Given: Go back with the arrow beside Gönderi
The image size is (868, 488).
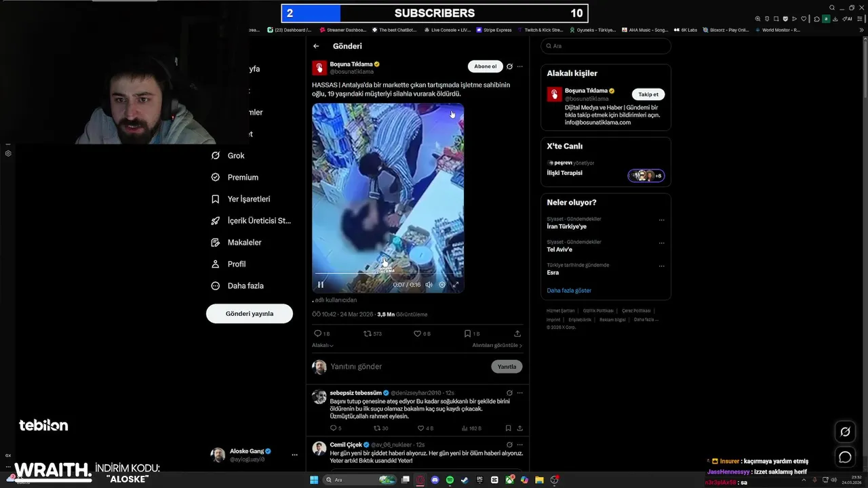Looking at the screenshot, I should pyautogui.click(x=316, y=46).
